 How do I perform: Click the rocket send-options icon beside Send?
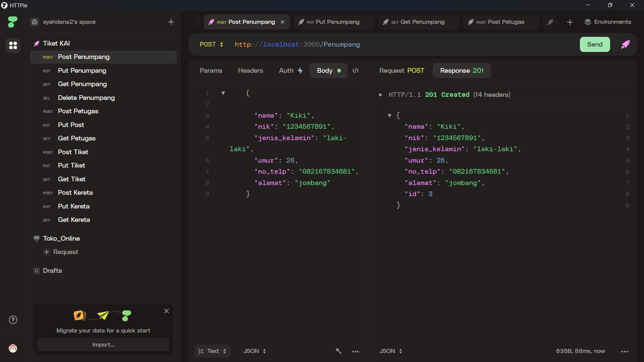tap(626, 44)
